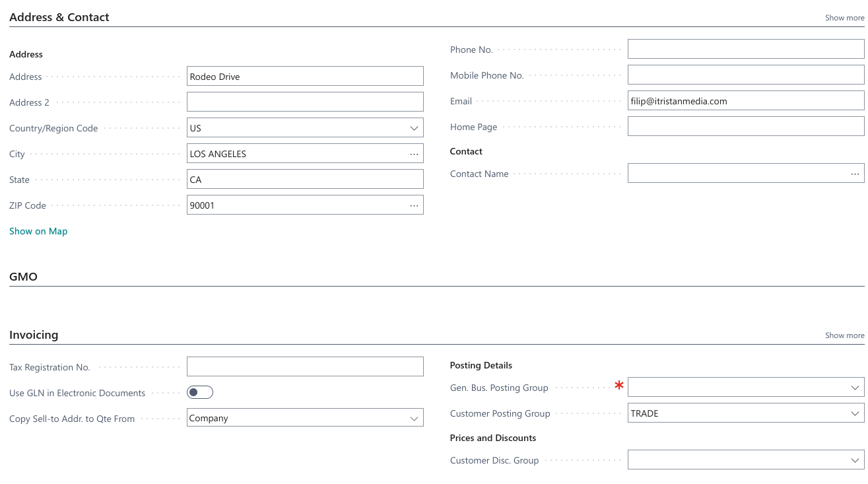Open ZIP Code lookup ellipsis button
The height and width of the screenshot is (484, 868).
pyautogui.click(x=414, y=205)
